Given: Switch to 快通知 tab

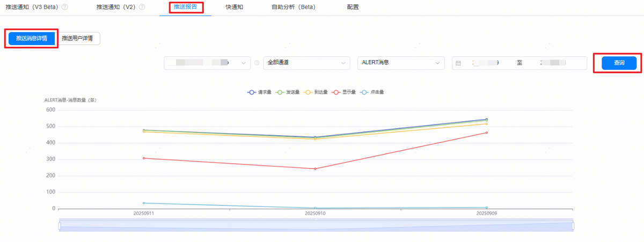Looking at the screenshot, I should coord(234,8).
